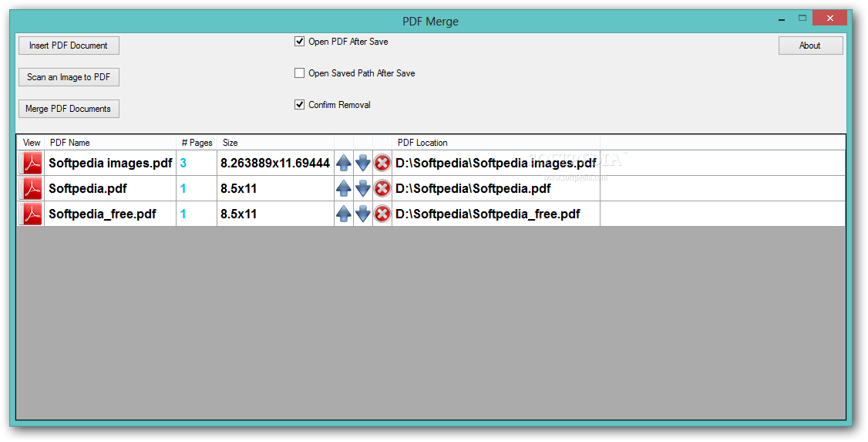The width and height of the screenshot is (868, 442).
Task: Move Softpedia.pdf up with blue arrow
Action: click(x=344, y=188)
